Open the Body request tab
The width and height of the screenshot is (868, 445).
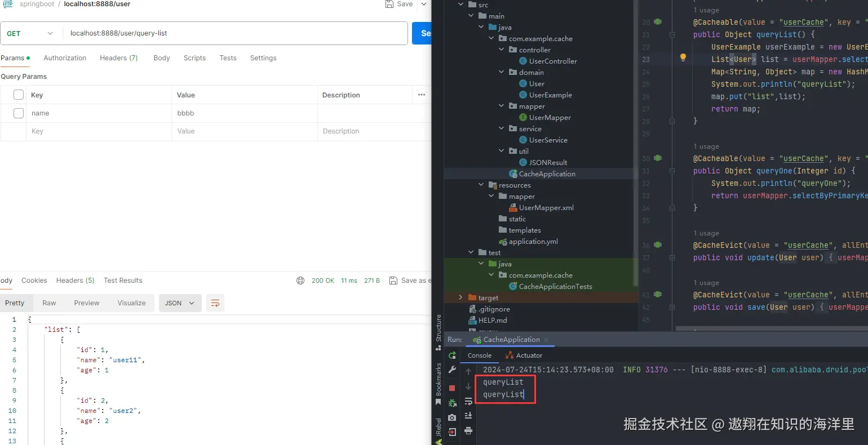[162, 58]
